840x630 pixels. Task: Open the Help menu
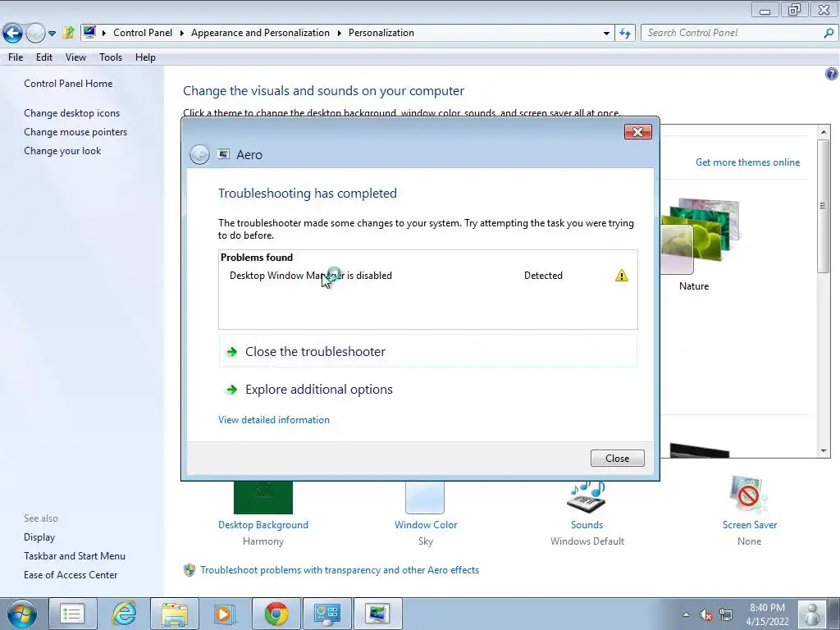(145, 57)
